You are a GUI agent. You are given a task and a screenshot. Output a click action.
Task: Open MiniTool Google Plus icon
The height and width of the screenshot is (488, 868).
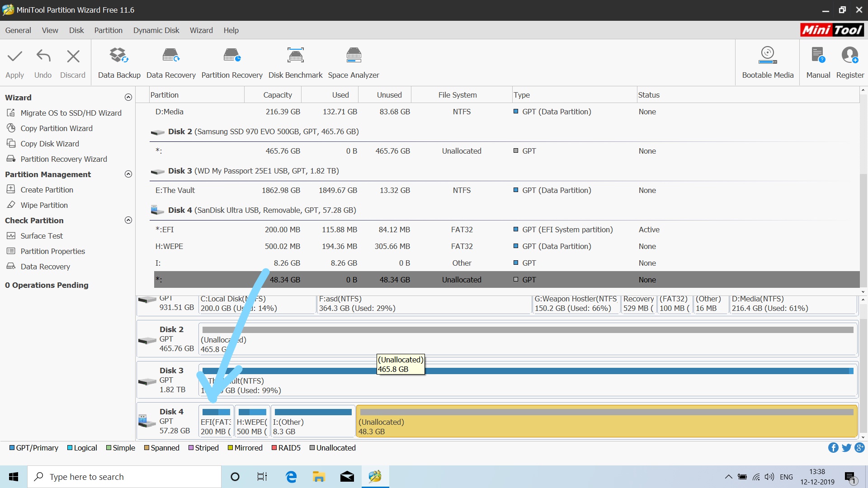point(859,448)
